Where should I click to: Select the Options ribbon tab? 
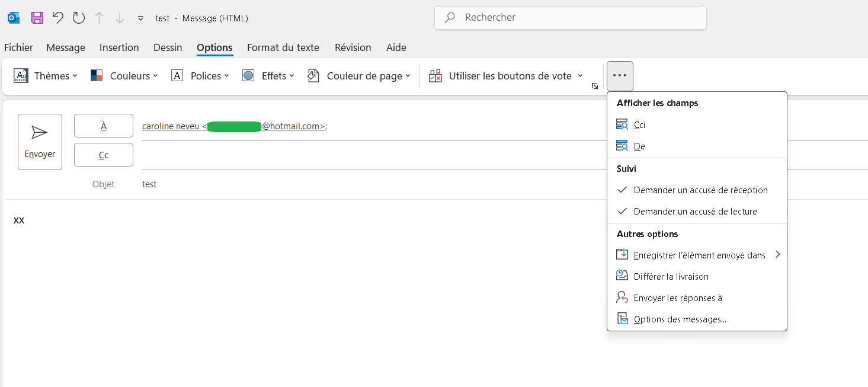[214, 47]
